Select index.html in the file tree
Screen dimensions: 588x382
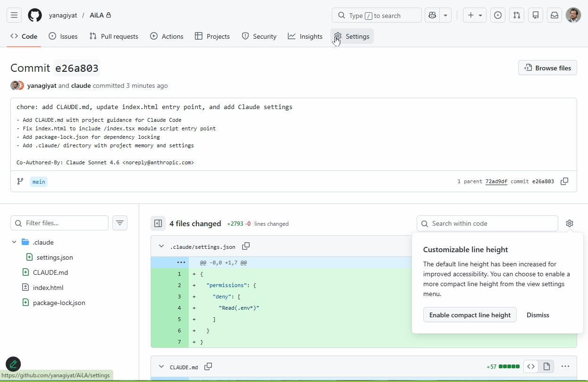tap(48, 288)
